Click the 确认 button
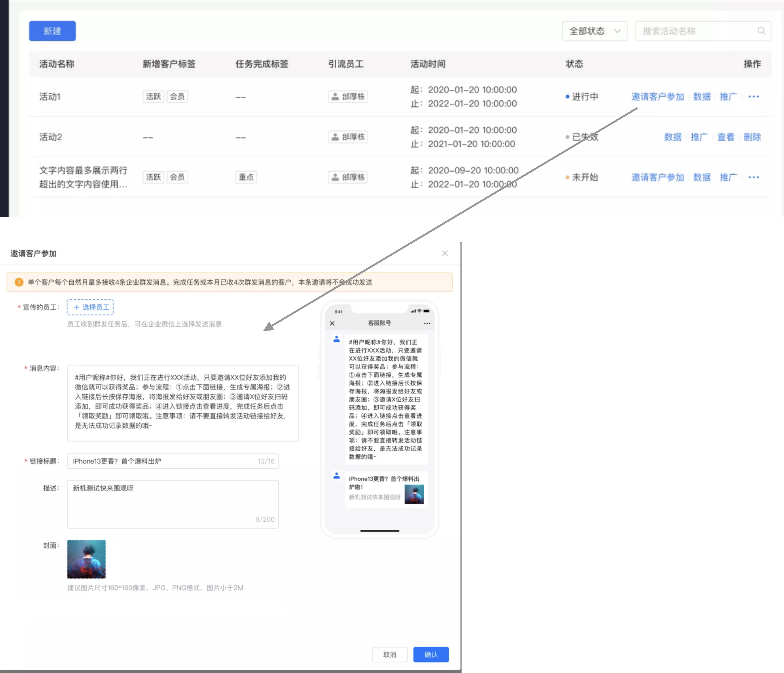 (431, 654)
